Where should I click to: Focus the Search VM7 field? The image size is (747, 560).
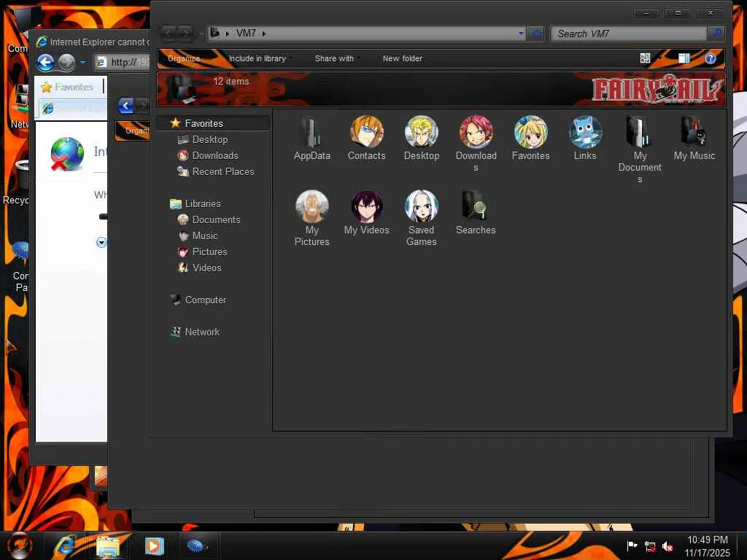(629, 34)
